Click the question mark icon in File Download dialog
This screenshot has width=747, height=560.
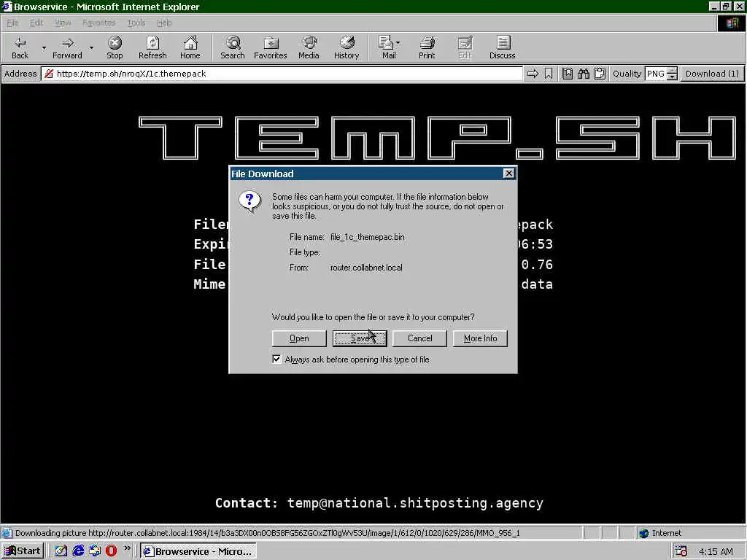[x=249, y=201]
